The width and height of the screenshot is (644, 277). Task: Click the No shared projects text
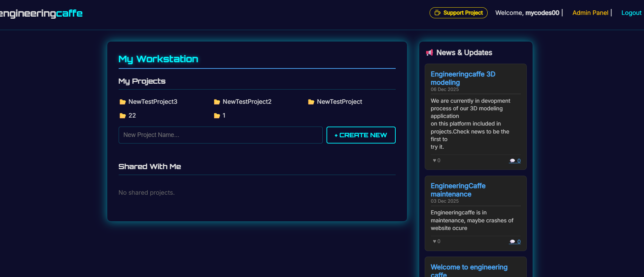tap(146, 193)
